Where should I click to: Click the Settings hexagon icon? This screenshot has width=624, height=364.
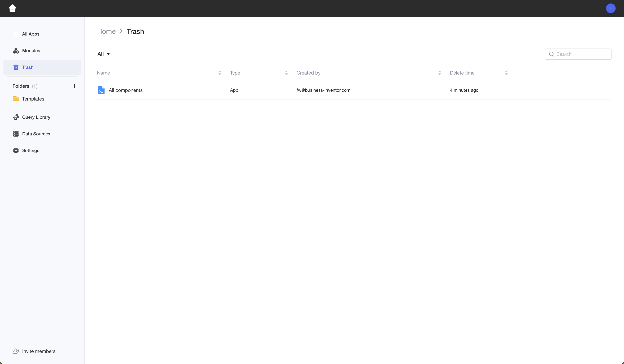(x=16, y=150)
